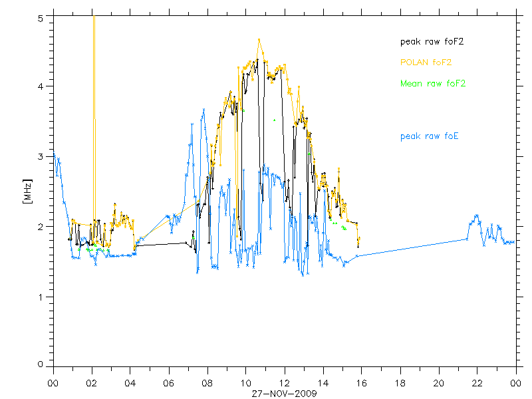Click the last '00' x-axis label
The image size is (532, 399).
515,384
